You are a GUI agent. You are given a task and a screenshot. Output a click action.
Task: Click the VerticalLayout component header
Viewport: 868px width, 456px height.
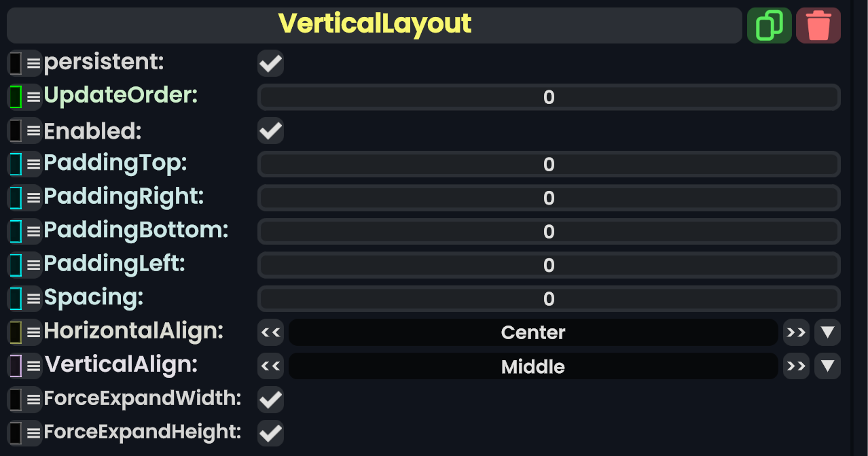point(374,25)
